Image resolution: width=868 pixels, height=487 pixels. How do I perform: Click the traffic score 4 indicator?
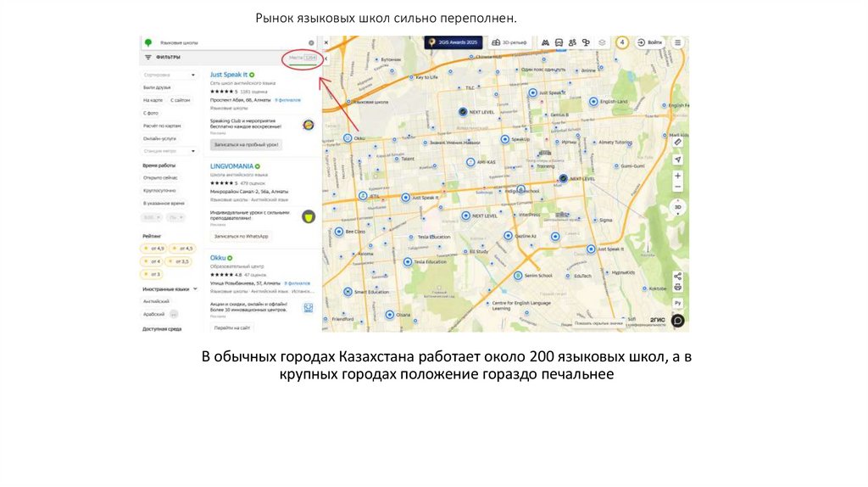click(622, 42)
